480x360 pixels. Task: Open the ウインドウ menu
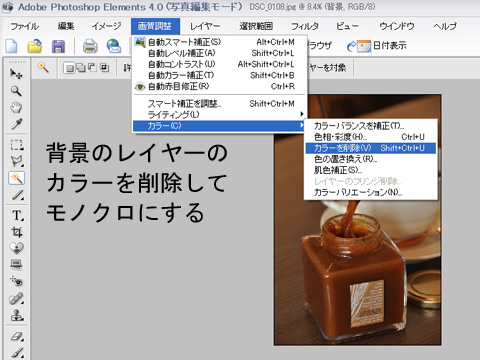coord(397,26)
